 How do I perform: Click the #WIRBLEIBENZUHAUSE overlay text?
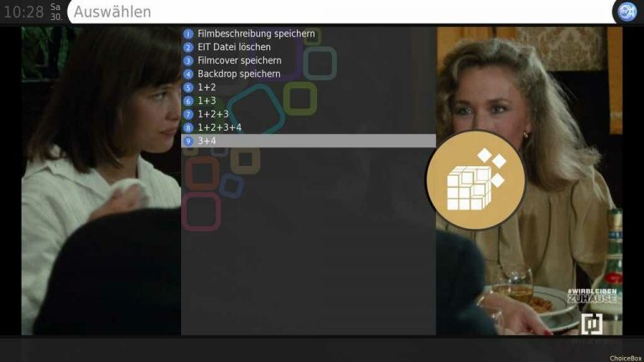592,296
